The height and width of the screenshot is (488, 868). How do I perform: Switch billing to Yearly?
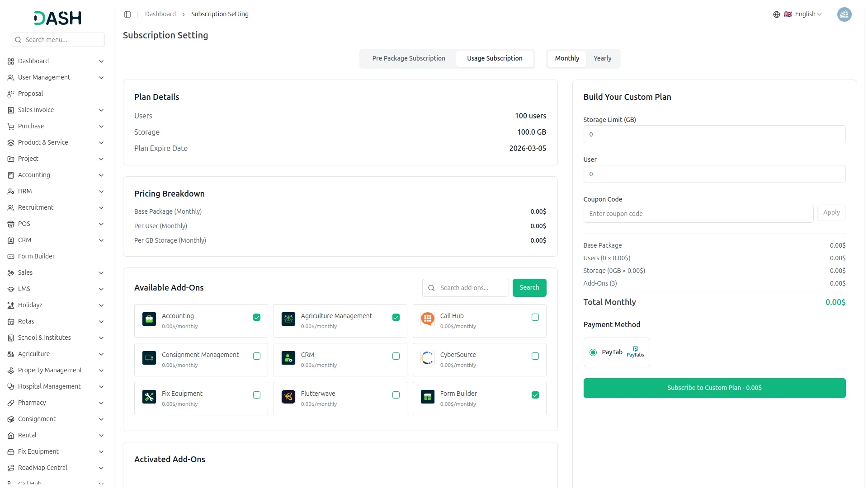coord(602,58)
